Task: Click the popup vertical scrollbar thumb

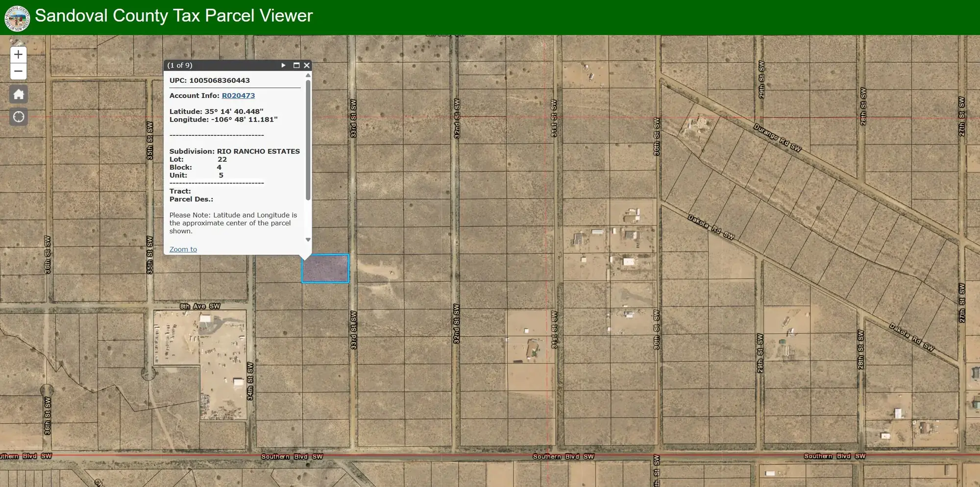Action: 308,140
